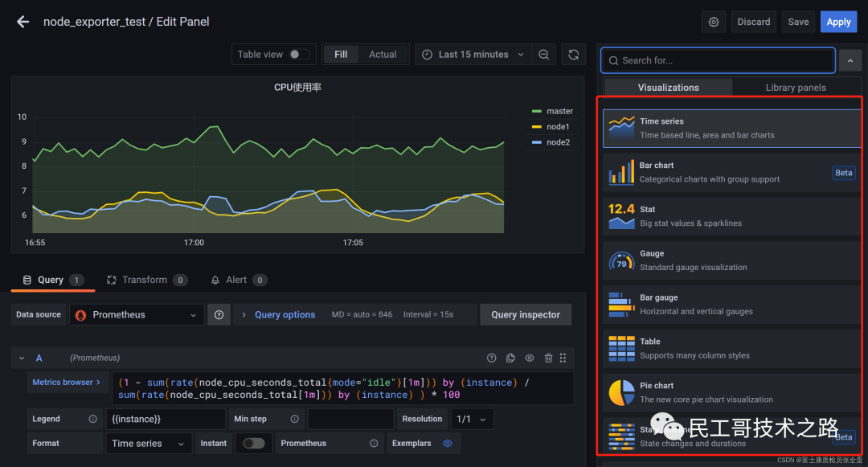Viewport: 868px width, 467px height.
Task: Open Metrics browser
Action: point(67,383)
